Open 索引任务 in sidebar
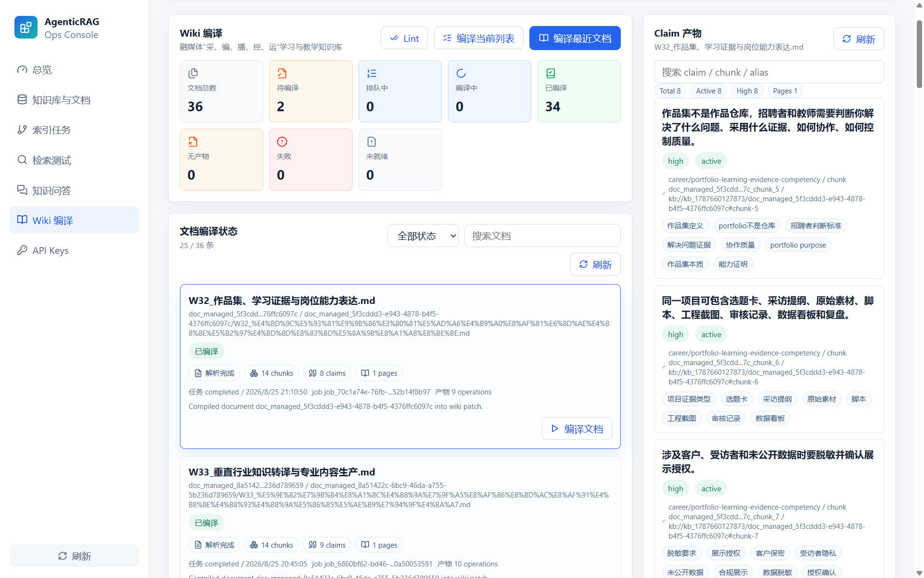The image size is (924, 578). (x=74, y=130)
